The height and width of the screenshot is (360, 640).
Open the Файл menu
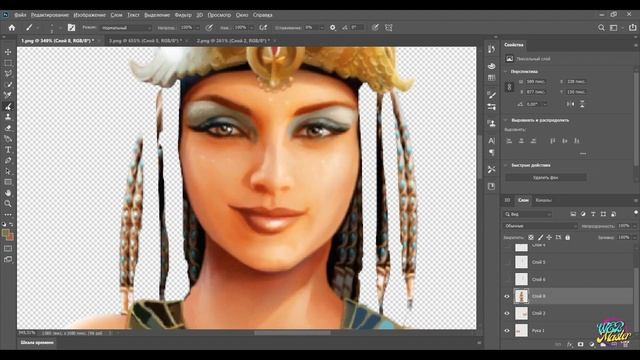point(20,15)
